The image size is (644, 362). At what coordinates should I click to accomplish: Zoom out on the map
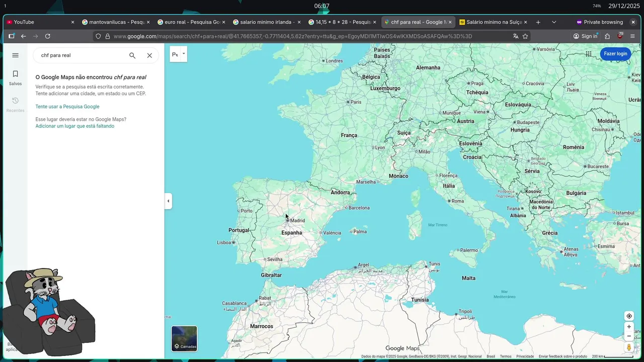pos(629,336)
